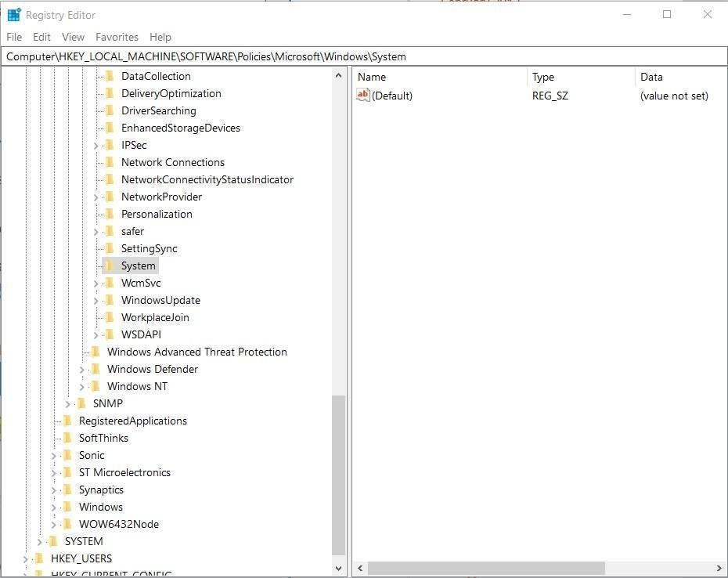Click the (value not set) data cell

674,96
